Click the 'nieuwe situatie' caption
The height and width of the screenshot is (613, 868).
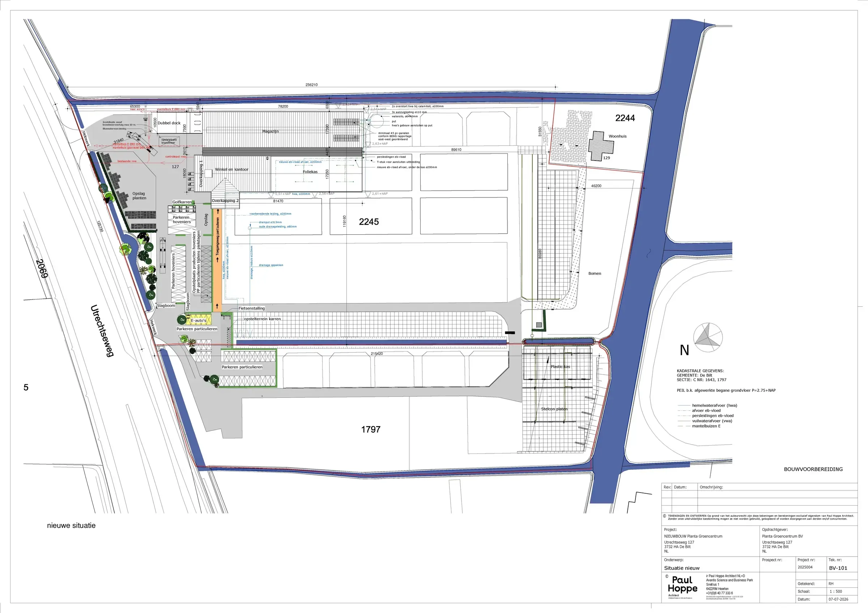click(71, 525)
